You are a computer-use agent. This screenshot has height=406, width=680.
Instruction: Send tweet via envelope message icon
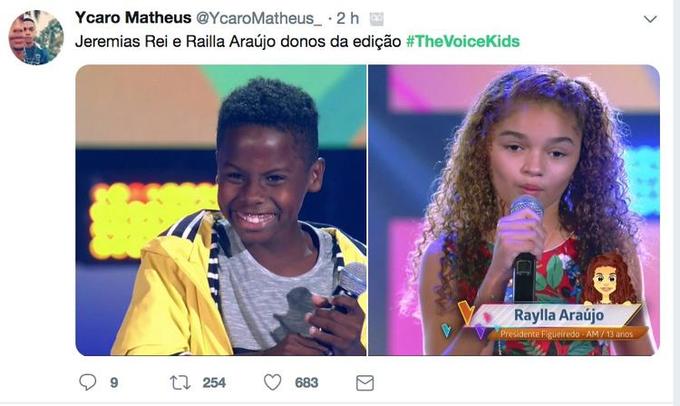coord(365,383)
